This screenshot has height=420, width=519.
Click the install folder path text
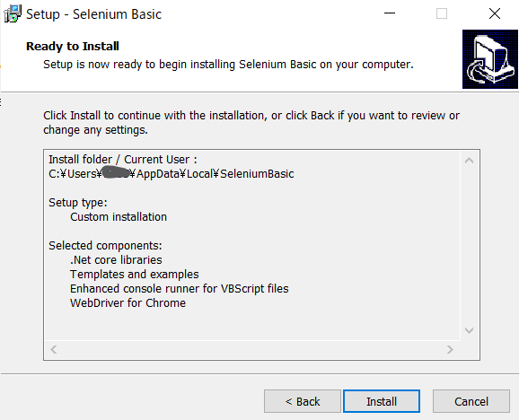pos(172,174)
